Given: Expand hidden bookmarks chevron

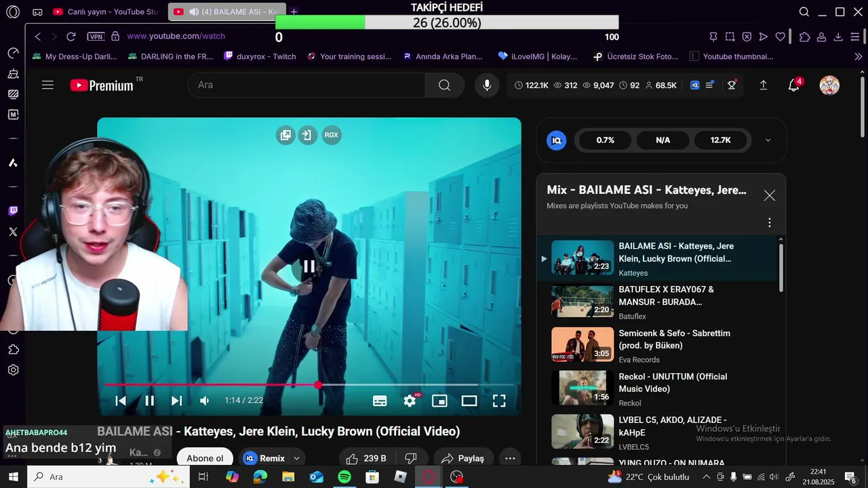Looking at the screenshot, I should (x=859, y=56).
